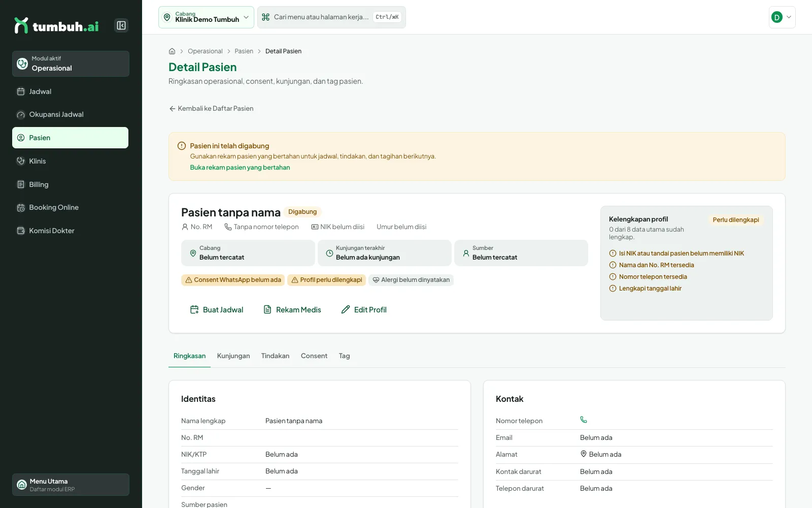Open the Cabang Klinik Demo Tumbuh dropdown

(x=206, y=17)
